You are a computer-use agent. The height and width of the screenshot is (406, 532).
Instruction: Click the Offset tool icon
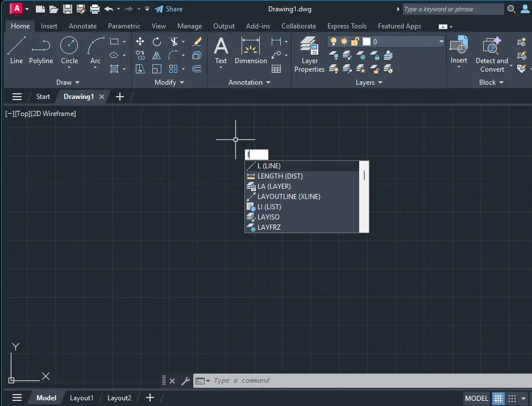[197, 69]
